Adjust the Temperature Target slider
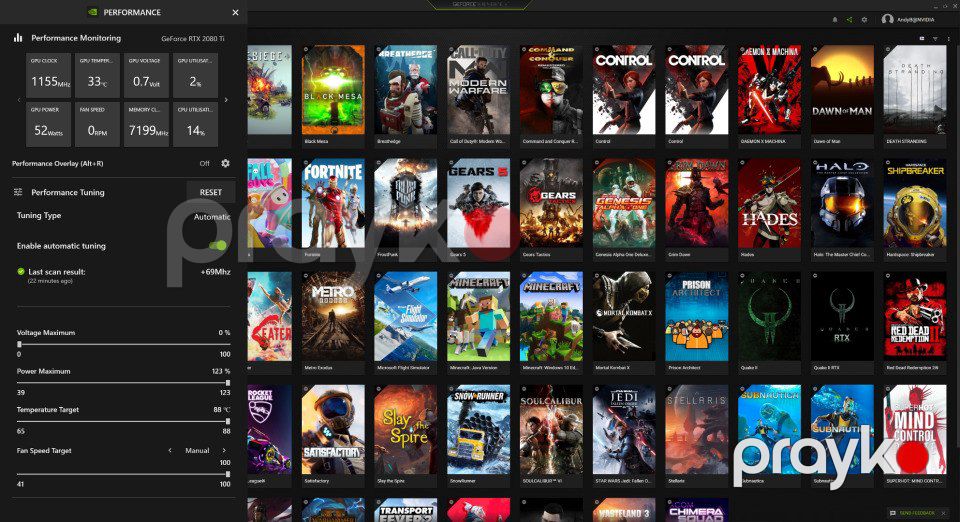This screenshot has height=522, width=960. click(123, 421)
